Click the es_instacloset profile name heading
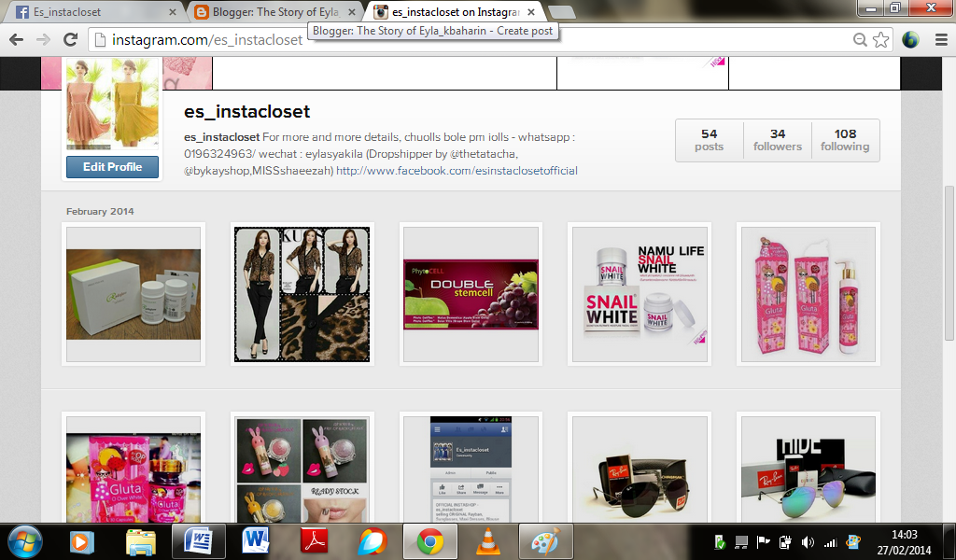Viewport: 956px width, 560px height. [246, 111]
